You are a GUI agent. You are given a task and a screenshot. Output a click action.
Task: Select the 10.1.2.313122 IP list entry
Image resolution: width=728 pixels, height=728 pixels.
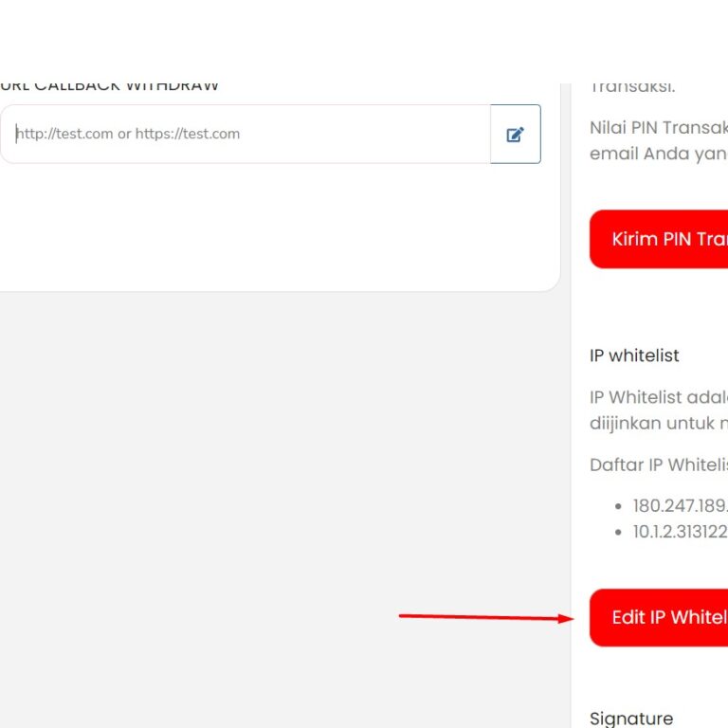click(679, 532)
